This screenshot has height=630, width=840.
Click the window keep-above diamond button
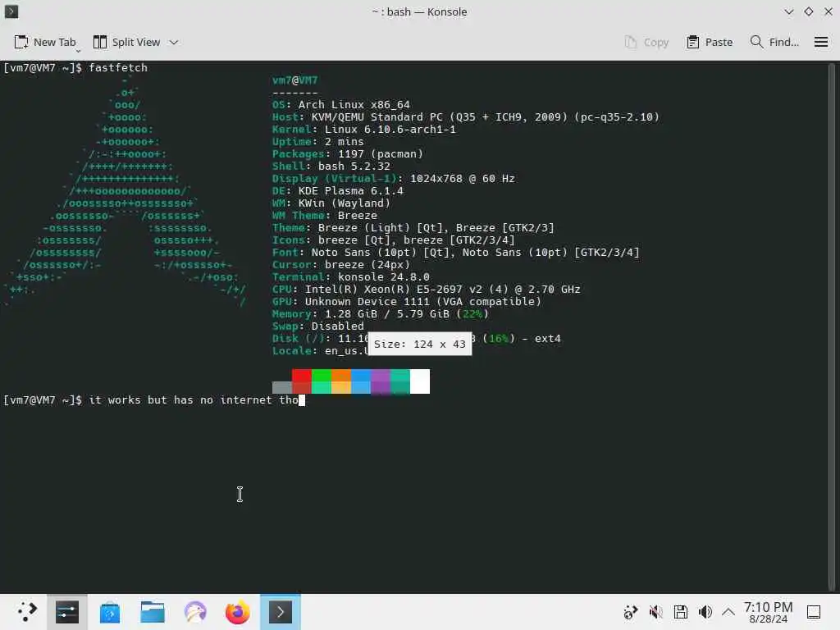coord(808,11)
